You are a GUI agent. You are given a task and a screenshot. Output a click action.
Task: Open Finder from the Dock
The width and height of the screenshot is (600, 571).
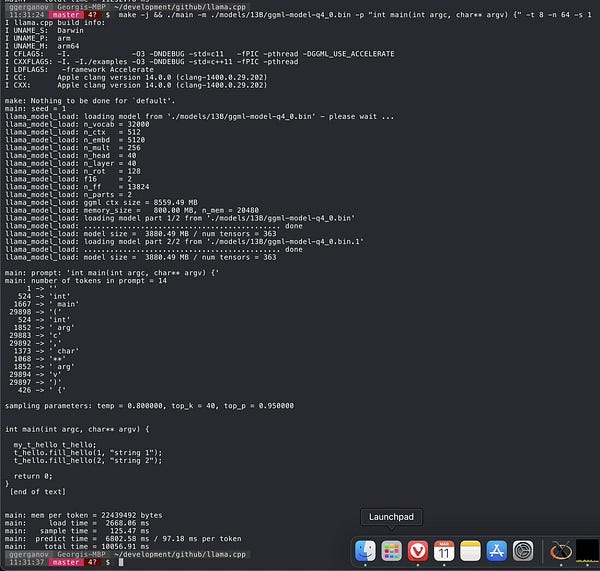point(365,551)
